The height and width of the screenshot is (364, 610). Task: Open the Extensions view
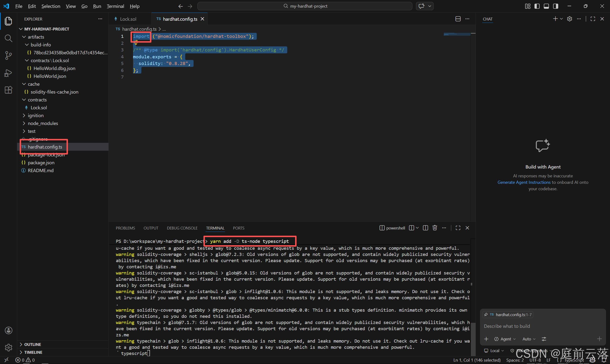[8, 90]
